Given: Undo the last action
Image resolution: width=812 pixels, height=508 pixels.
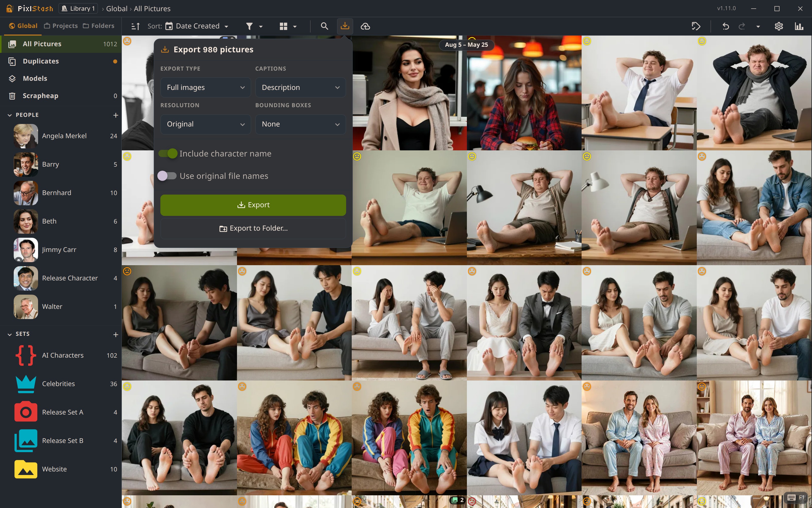Looking at the screenshot, I should pyautogui.click(x=725, y=26).
